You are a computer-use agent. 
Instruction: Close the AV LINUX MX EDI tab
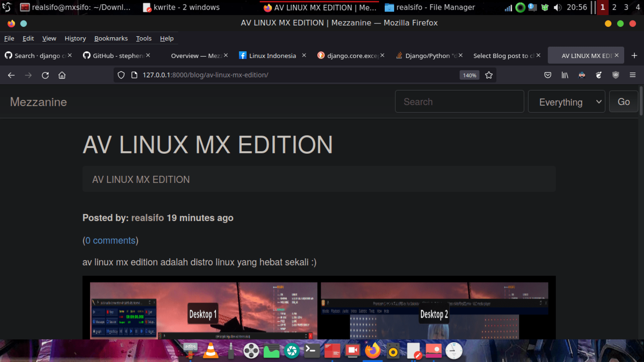pos(616,55)
